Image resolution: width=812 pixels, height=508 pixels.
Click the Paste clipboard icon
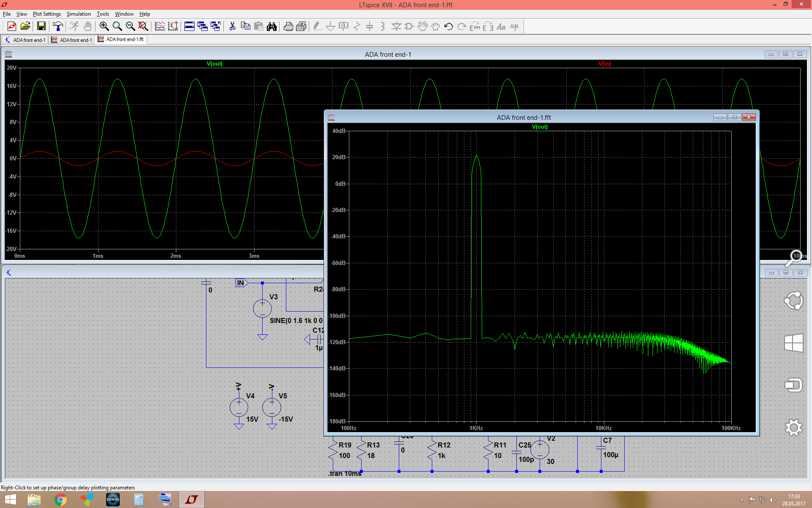258,26
